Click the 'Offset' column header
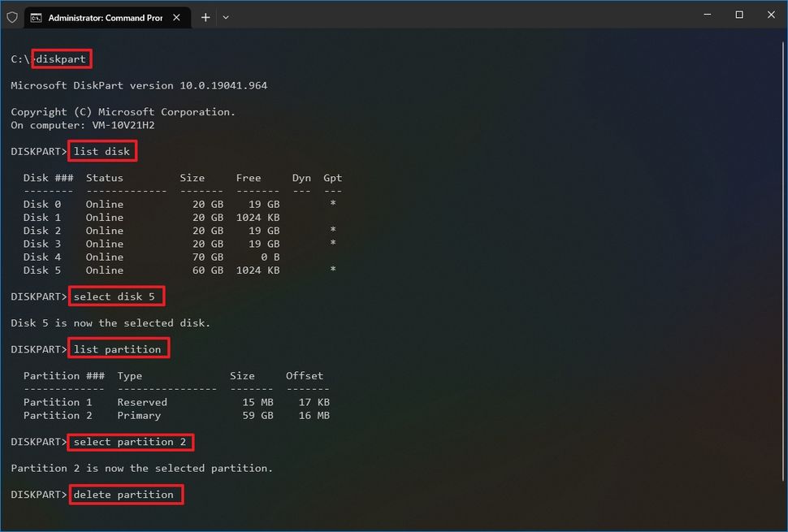 point(305,376)
